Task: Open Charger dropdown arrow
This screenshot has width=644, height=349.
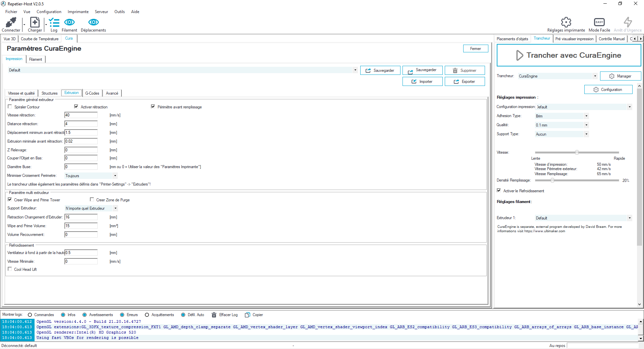Action: tap(46, 24)
